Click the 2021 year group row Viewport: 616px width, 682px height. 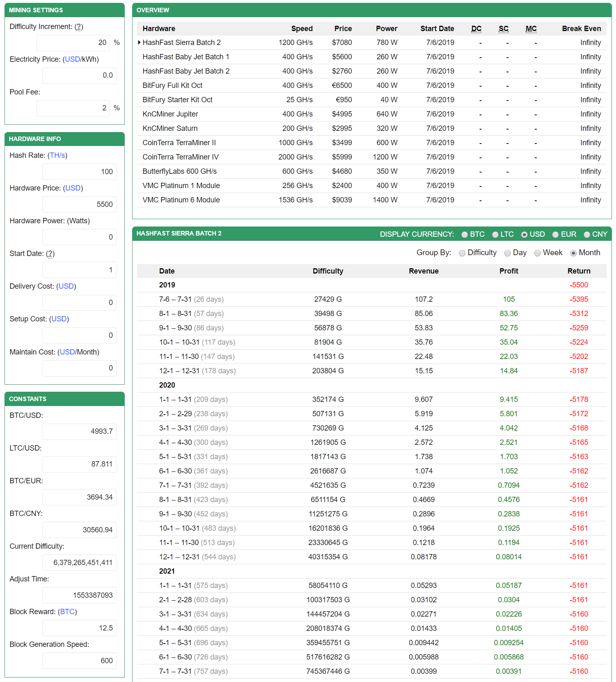coord(372,571)
